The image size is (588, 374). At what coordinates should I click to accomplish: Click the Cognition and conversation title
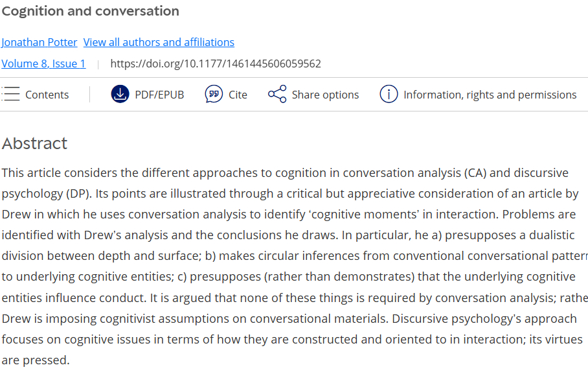[x=91, y=11]
